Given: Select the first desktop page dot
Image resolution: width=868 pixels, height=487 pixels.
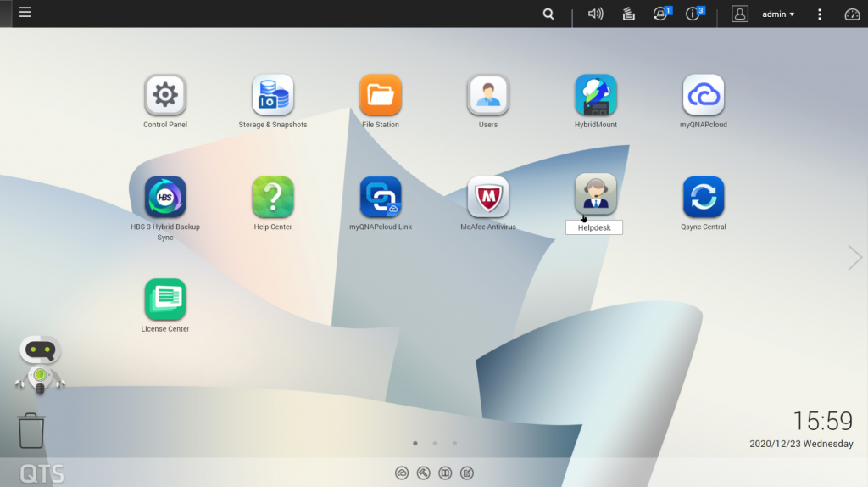Looking at the screenshot, I should click(x=415, y=443).
